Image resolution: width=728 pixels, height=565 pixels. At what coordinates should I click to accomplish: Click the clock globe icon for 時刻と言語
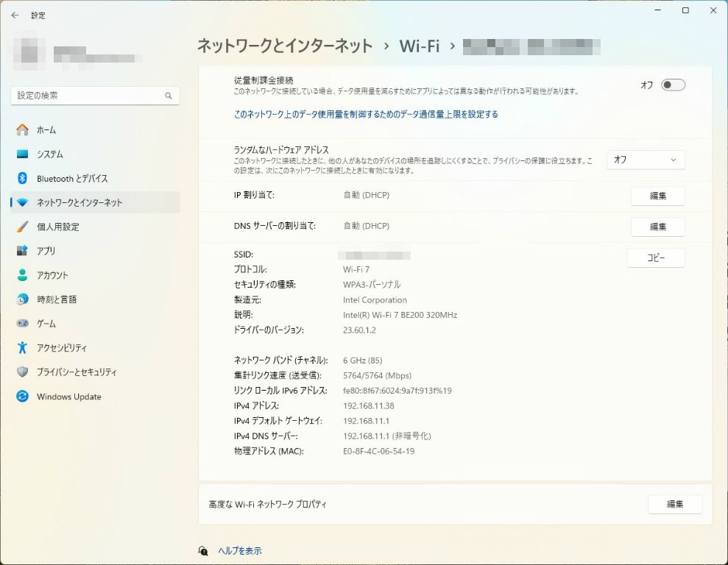pyautogui.click(x=22, y=299)
